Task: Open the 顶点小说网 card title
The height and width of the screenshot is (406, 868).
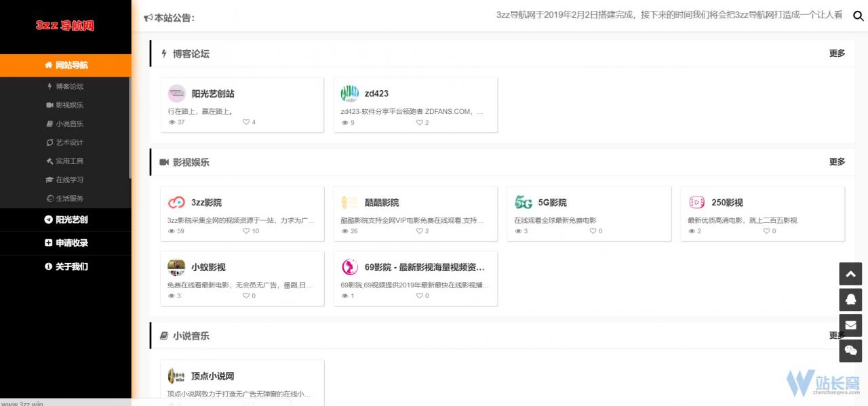Action: coord(213,375)
